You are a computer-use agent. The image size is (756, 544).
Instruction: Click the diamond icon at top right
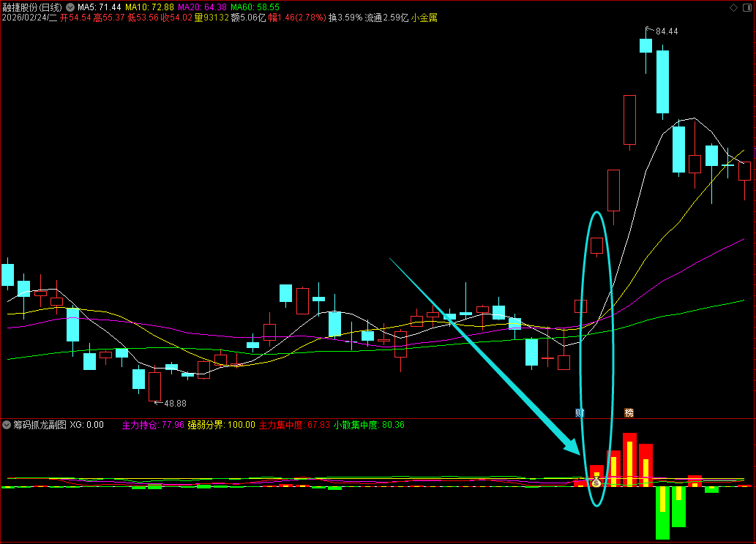[x=733, y=8]
